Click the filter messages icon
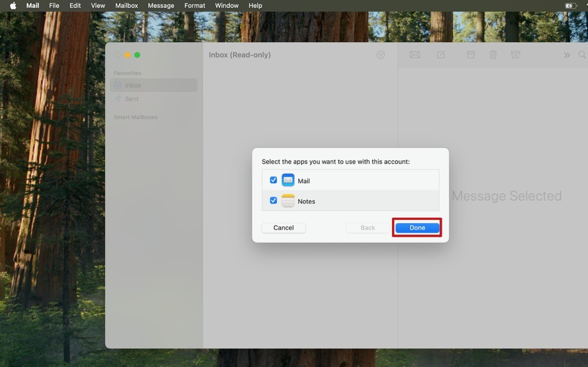This screenshot has height=367, width=588. click(381, 55)
